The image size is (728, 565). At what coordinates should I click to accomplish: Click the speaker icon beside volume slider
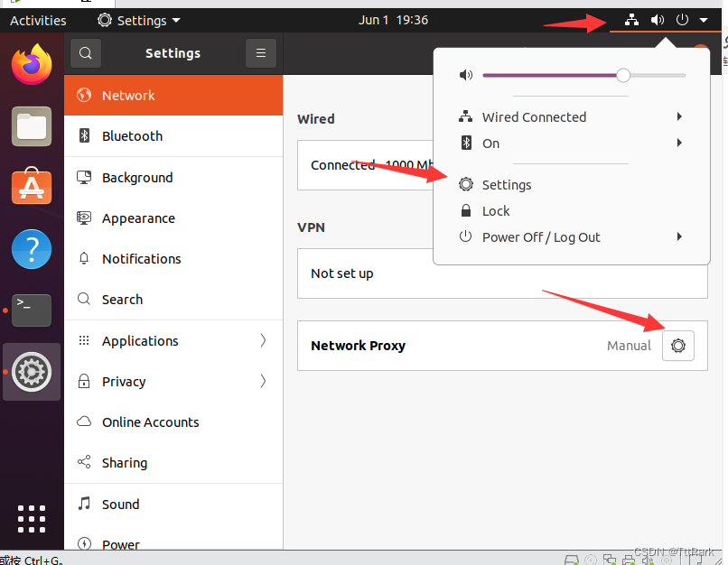point(466,75)
